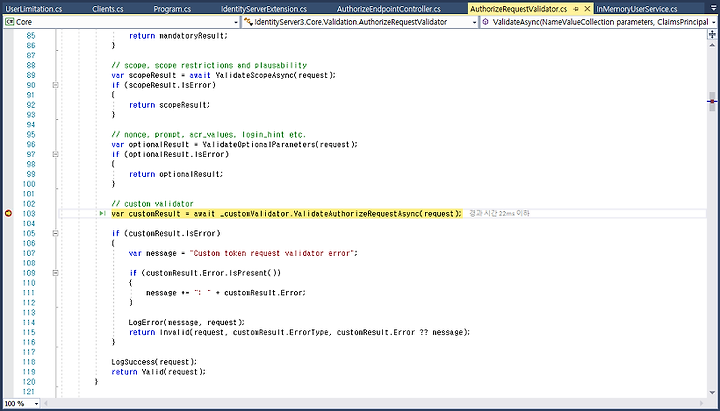
Task: Switch to AuthorizeEndpointController.cs tab
Action: coord(388,9)
